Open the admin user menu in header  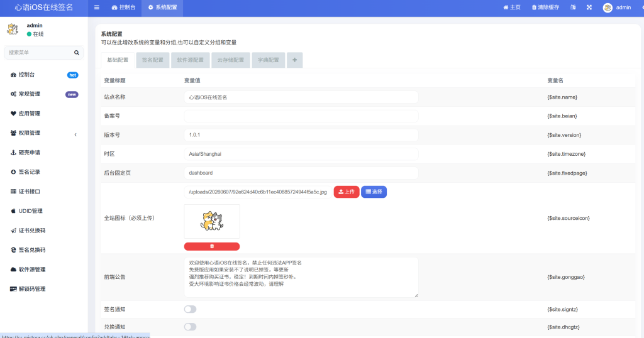[x=617, y=8]
